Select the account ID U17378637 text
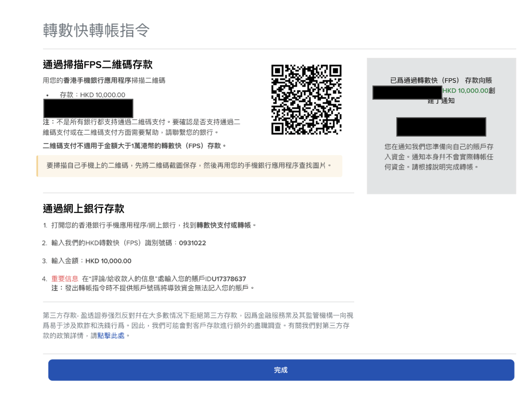This screenshot has width=532, height=398. click(229, 279)
